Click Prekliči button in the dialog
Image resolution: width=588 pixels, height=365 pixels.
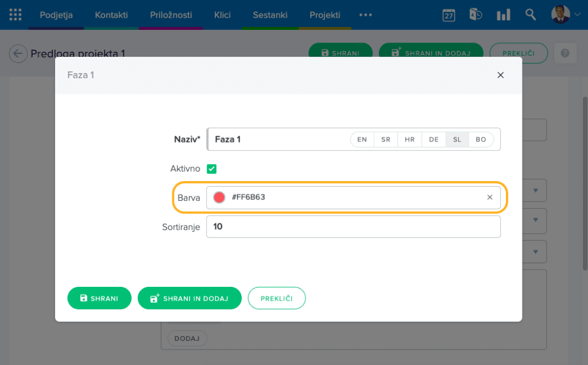click(x=277, y=298)
